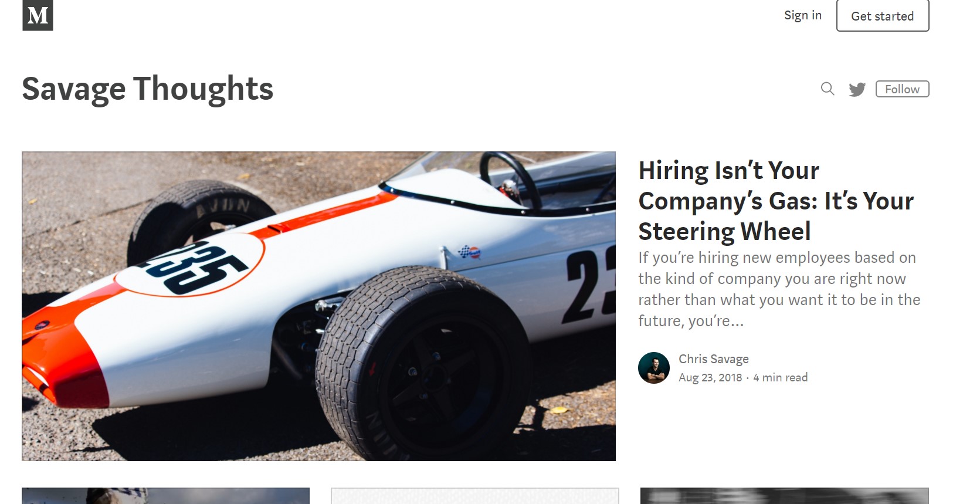Follow the Savage Thoughts publication
The image size is (980, 504).
[x=902, y=89]
